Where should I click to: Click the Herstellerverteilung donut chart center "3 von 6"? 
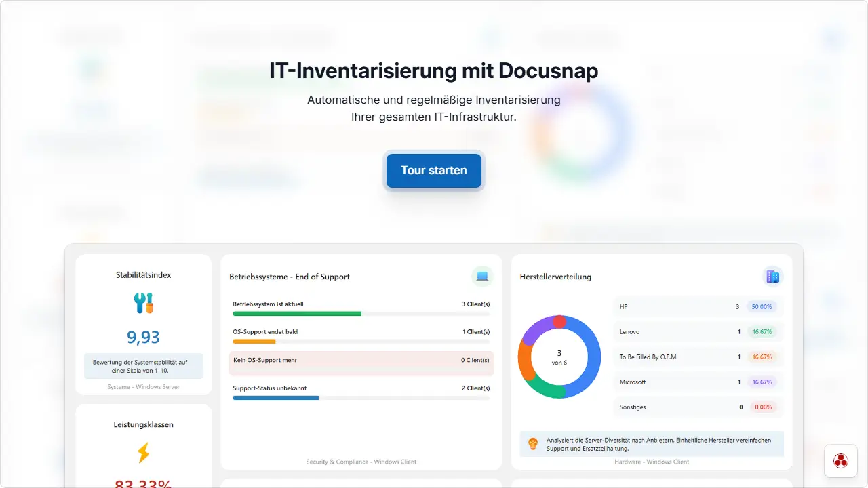(559, 357)
